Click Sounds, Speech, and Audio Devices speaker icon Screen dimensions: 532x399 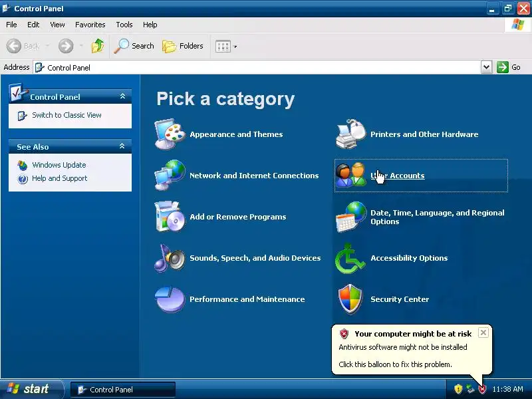(x=170, y=258)
